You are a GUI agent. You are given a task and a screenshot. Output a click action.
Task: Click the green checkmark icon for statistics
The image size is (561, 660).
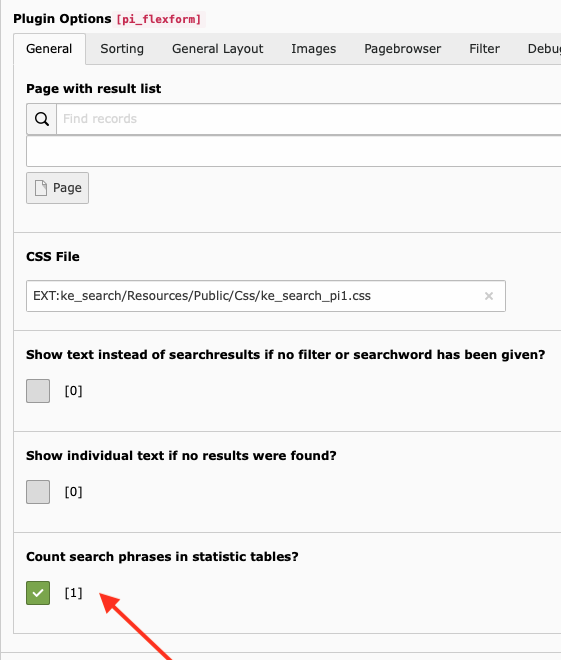pyautogui.click(x=38, y=593)
